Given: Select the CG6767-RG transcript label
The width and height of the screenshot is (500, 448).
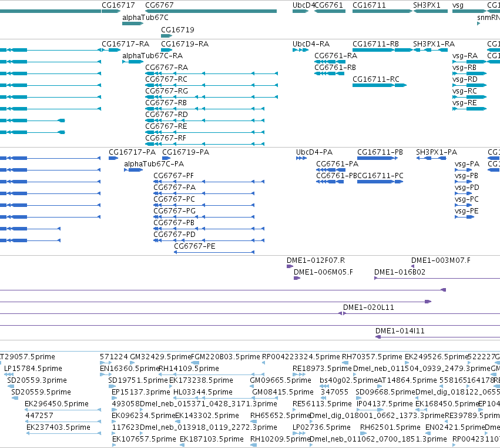Looking at the screenshot, I should tap(166, 91).
